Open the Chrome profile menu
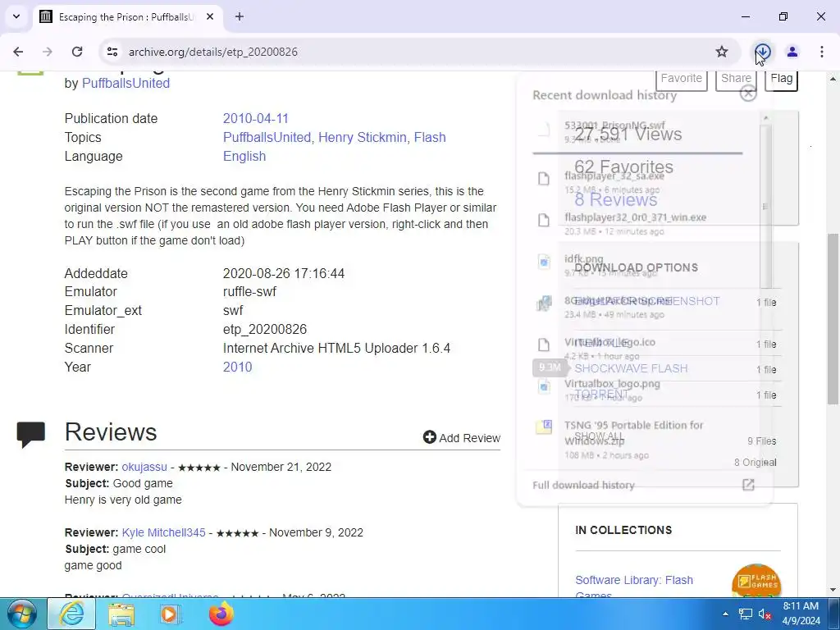 (x=792, y=52)
